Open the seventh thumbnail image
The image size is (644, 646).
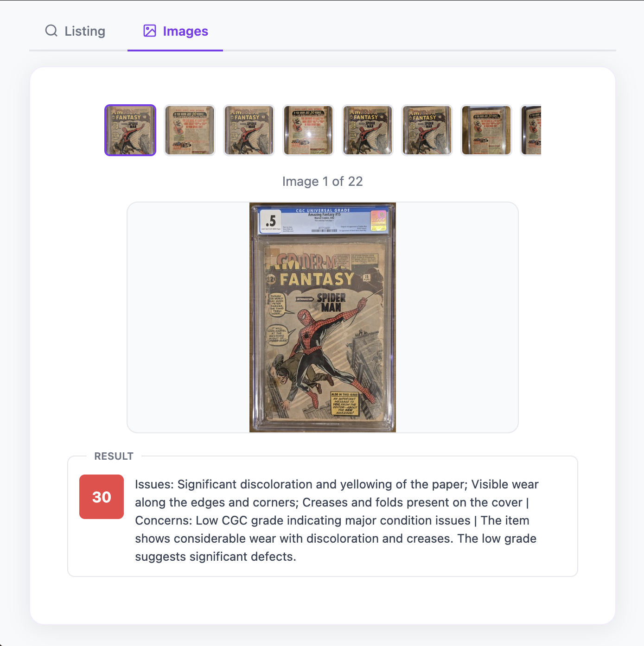[x=486, y=130]
